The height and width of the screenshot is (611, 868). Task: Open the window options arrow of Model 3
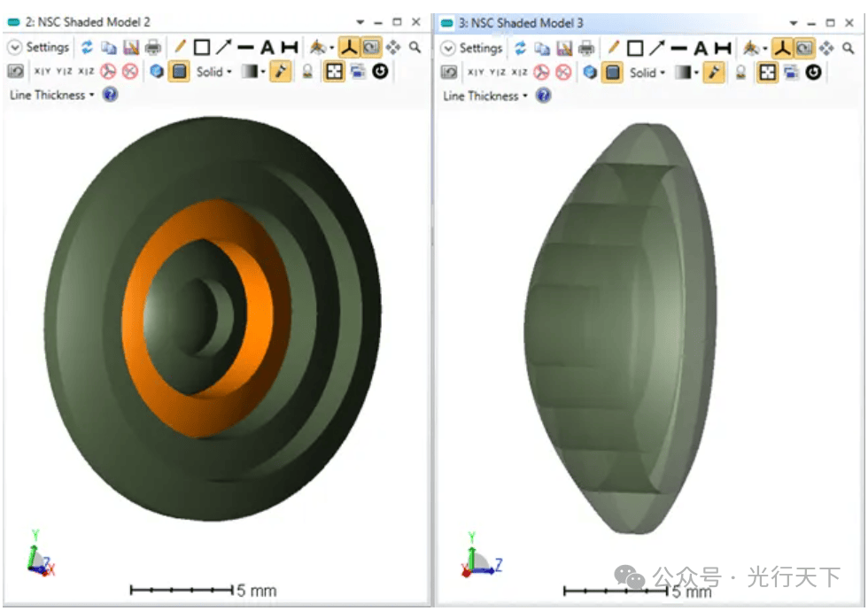794,23
